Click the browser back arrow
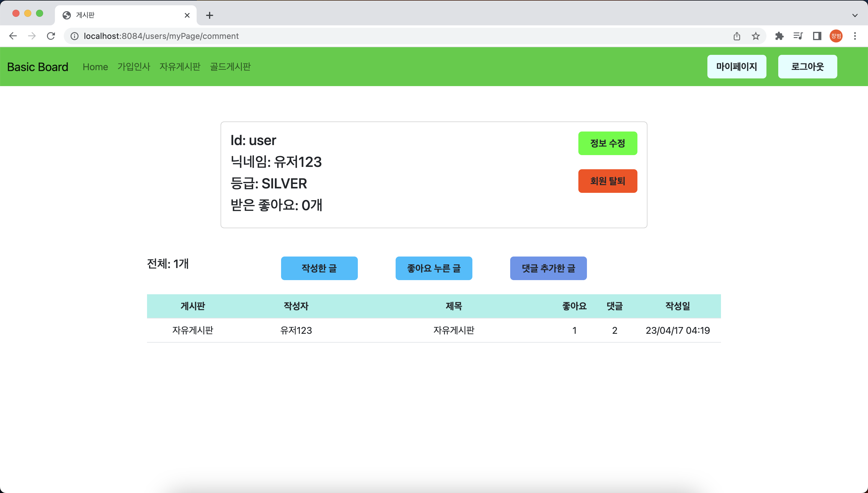The image size is (868, 493). pos(13,36)
